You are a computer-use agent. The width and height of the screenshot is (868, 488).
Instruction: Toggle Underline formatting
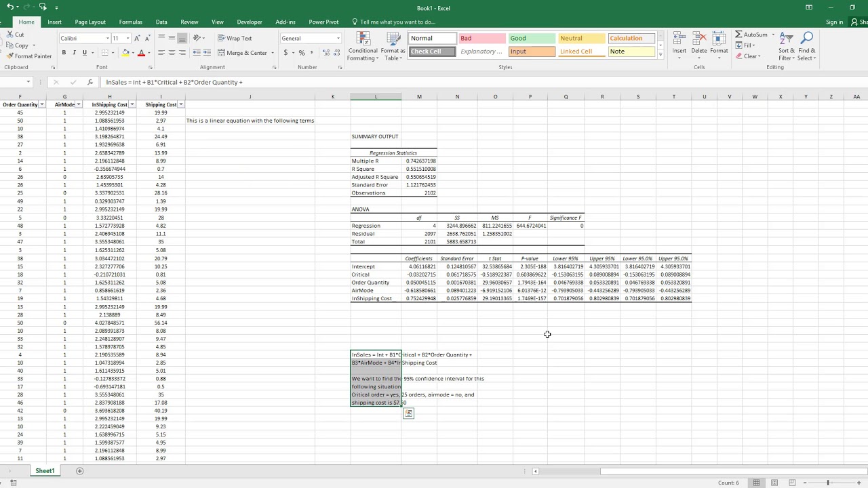[84, 53]
